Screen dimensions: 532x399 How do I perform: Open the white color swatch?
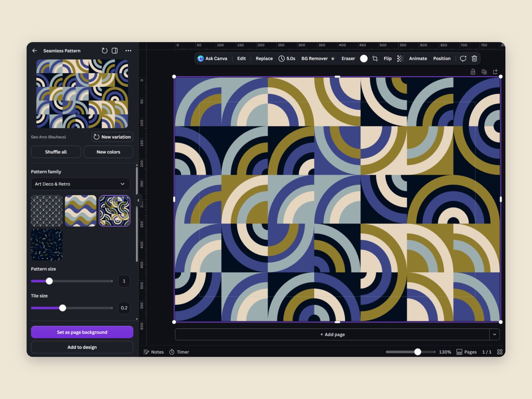tap(364, 58)
